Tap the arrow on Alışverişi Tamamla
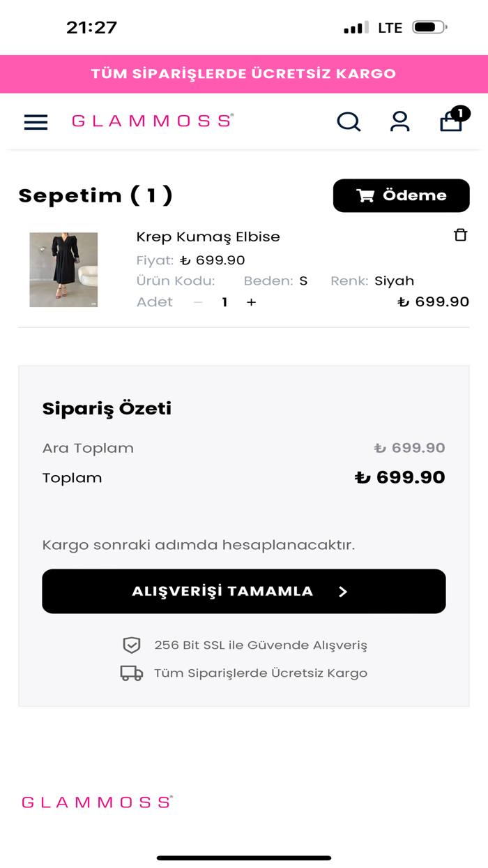The width and height of the screenshot is (488, 868). click(x=342, y=592)
